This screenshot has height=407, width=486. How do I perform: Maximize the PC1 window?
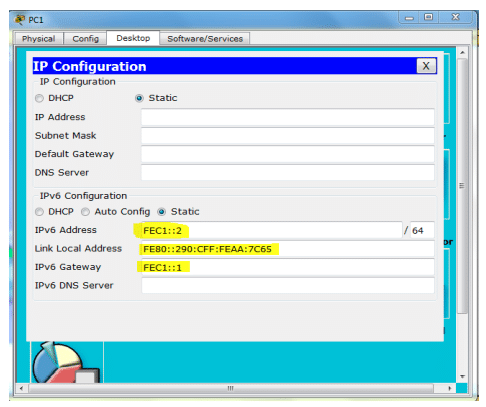pos(428,17)
